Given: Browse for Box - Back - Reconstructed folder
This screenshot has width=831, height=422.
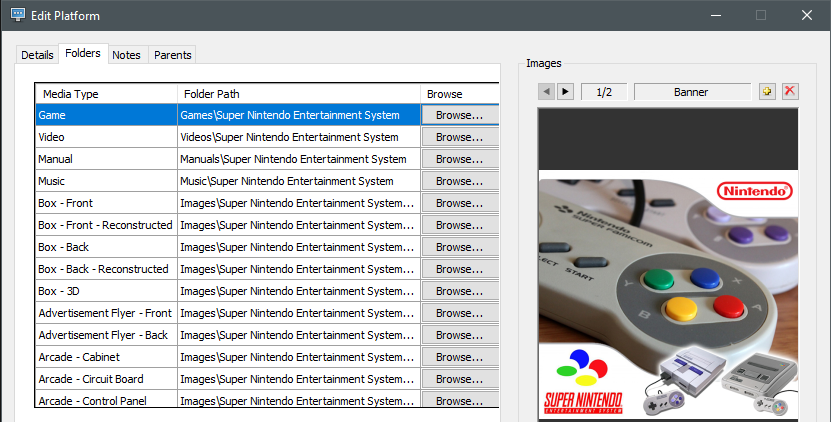Looking at the screenshot, I should click(460, 269).
